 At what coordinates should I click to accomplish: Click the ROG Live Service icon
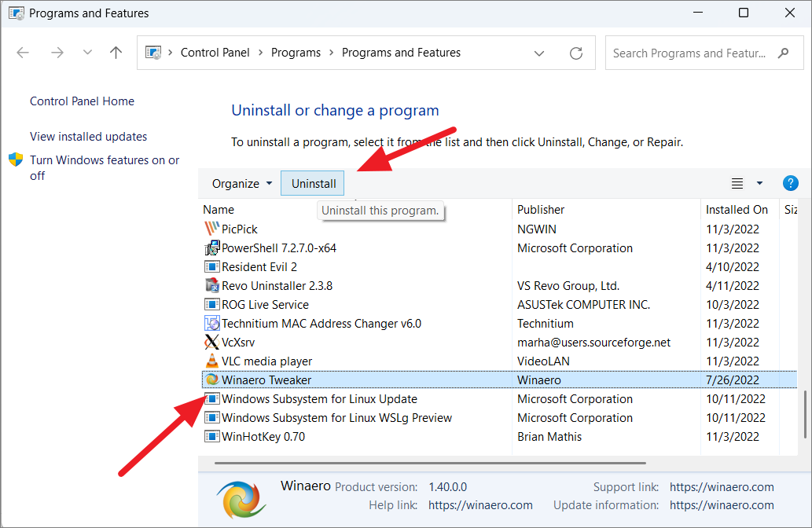coord(211,304)
